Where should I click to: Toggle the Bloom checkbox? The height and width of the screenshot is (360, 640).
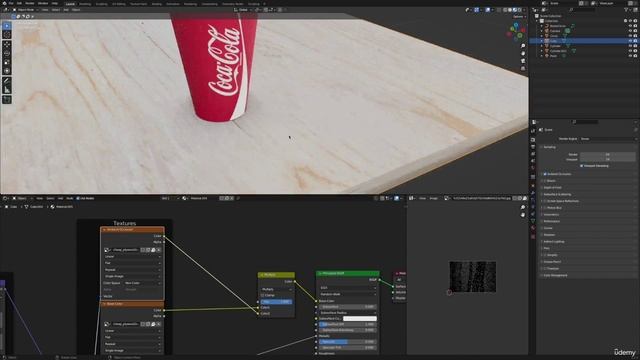pos(545,181)
